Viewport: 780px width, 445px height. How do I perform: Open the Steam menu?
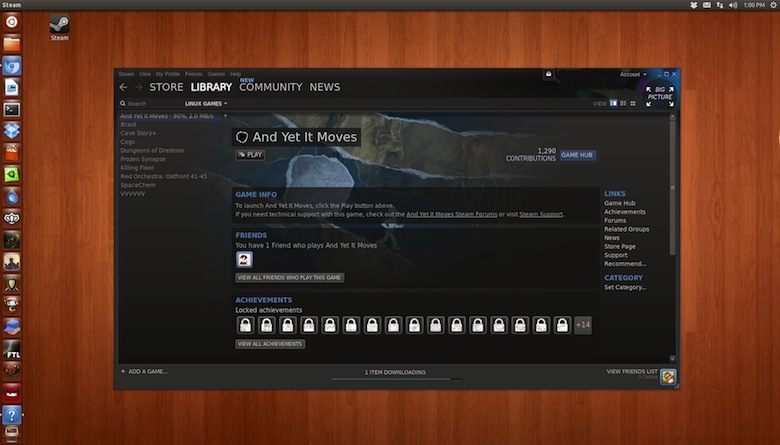pos(126,74)
